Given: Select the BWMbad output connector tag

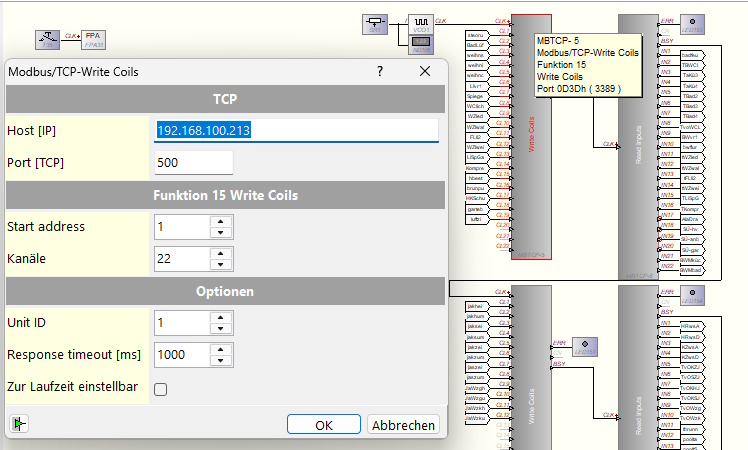Looking at the screenshot, I should (692, 271).
